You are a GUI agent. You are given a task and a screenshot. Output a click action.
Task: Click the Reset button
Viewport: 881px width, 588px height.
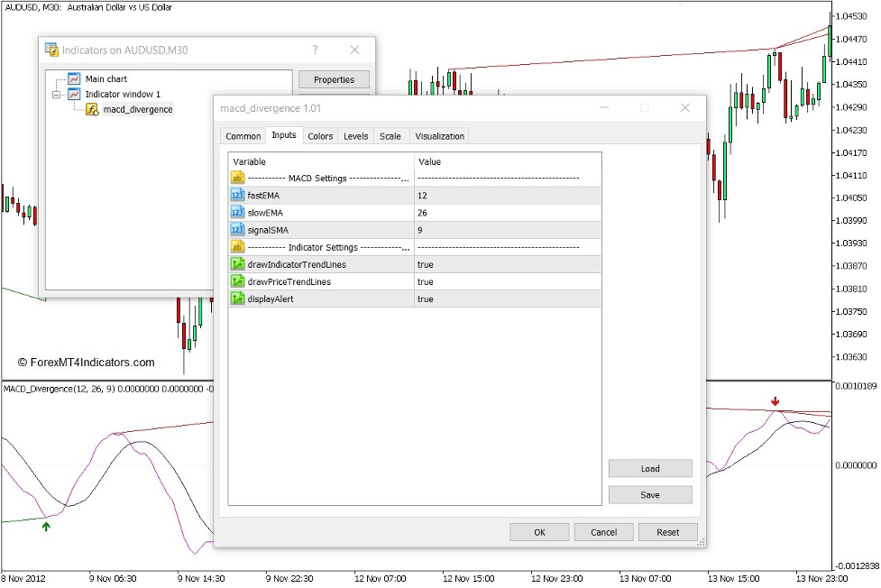667,532
